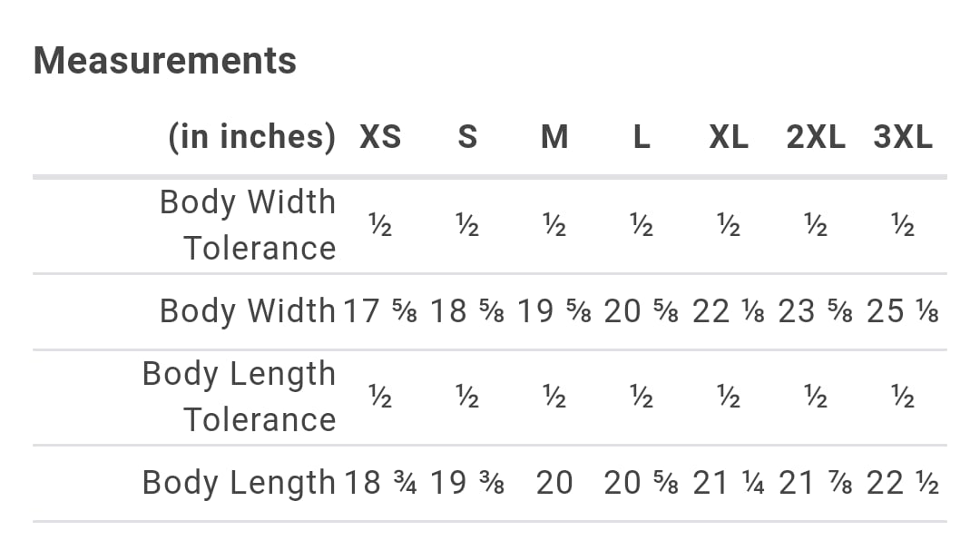Click the (in inches) unit label

tap(252, 137)
